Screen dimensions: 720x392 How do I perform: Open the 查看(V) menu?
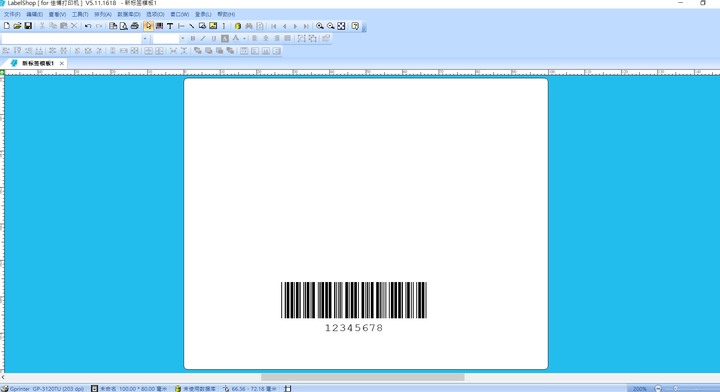tap(57, 14)
